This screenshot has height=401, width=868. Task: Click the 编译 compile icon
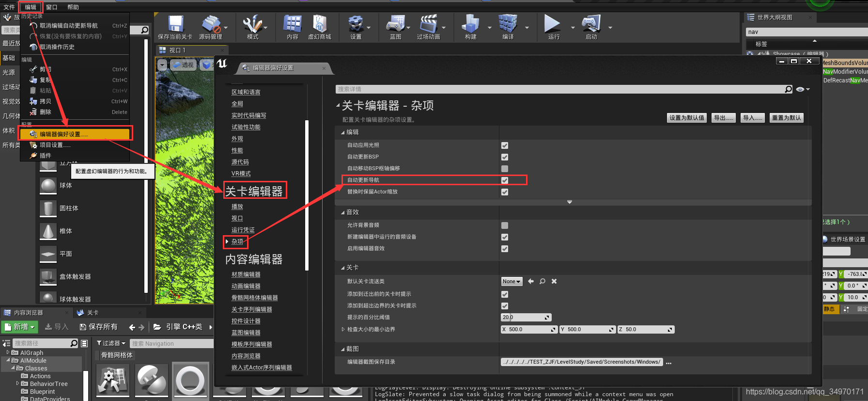coord(508,24)
